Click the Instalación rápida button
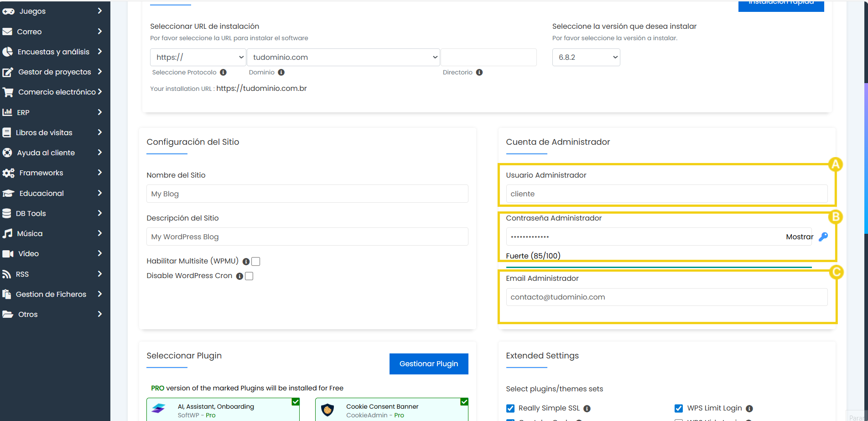The image size is (868, 421). (781, 5)
